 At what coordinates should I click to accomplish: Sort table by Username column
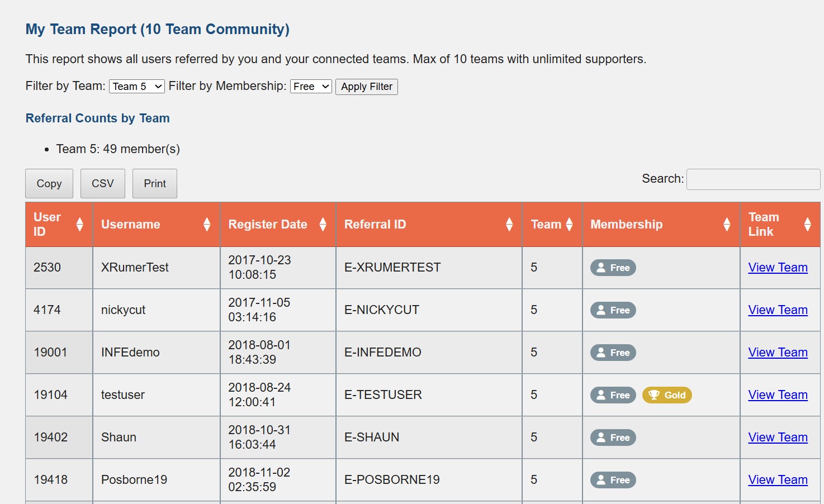click(x=157, y=225)
